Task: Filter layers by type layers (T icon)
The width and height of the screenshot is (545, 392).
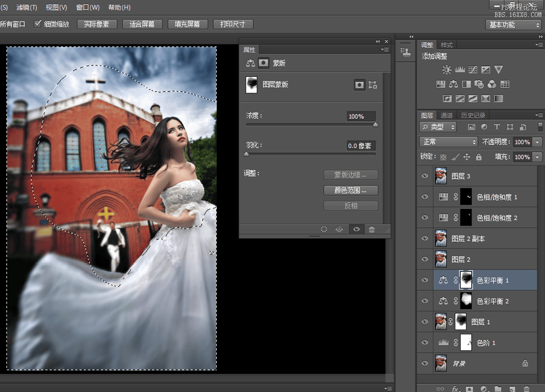Action: pos(497,127)
